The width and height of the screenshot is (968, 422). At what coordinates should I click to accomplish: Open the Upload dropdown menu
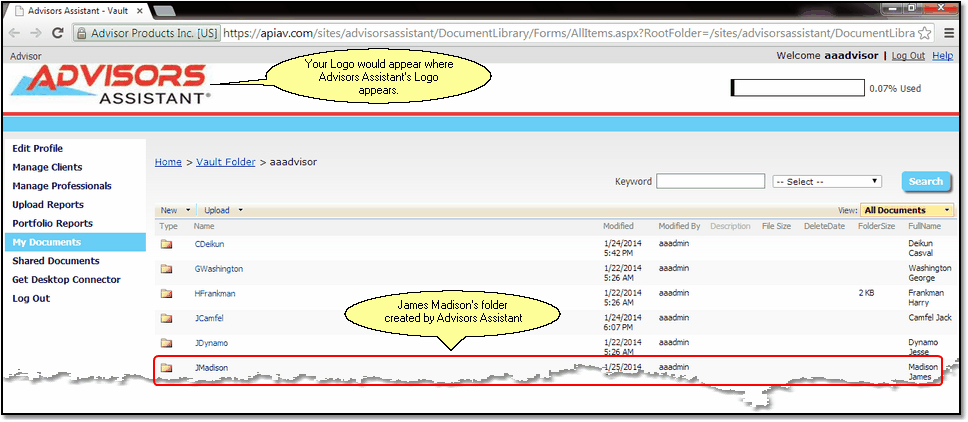[223, 210]
